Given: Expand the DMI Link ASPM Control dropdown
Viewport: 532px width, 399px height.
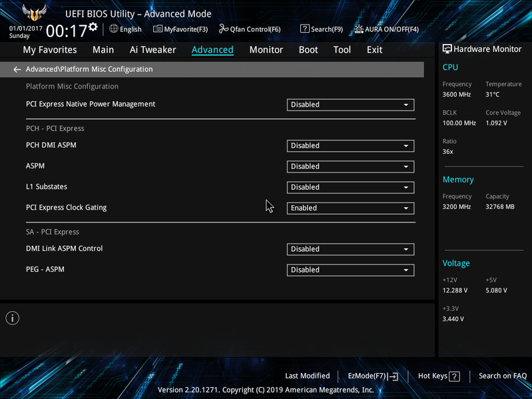Looking at the screenshot, I should coord(350,249).
